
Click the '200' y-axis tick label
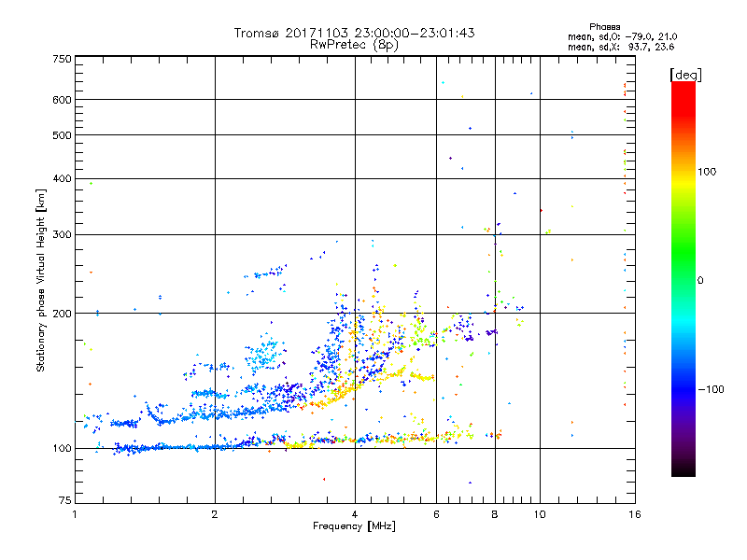[63, 314]
